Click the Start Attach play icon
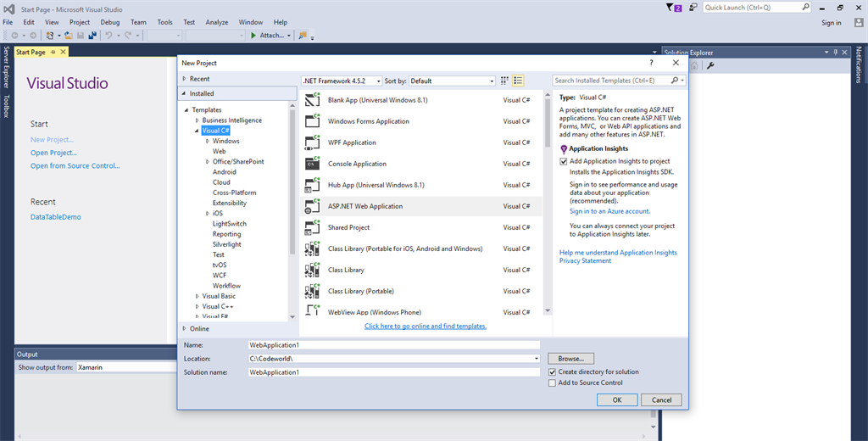 point(253,36)
